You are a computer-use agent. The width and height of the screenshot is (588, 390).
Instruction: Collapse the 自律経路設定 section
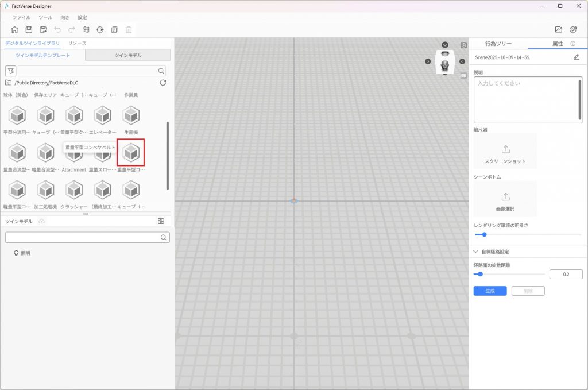click(476, 252)
